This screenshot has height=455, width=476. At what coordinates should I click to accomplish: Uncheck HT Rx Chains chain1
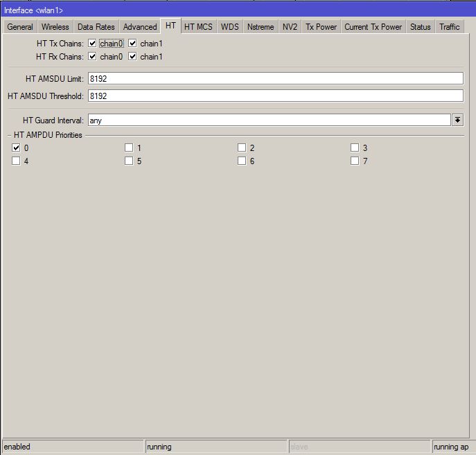[132, 56]
